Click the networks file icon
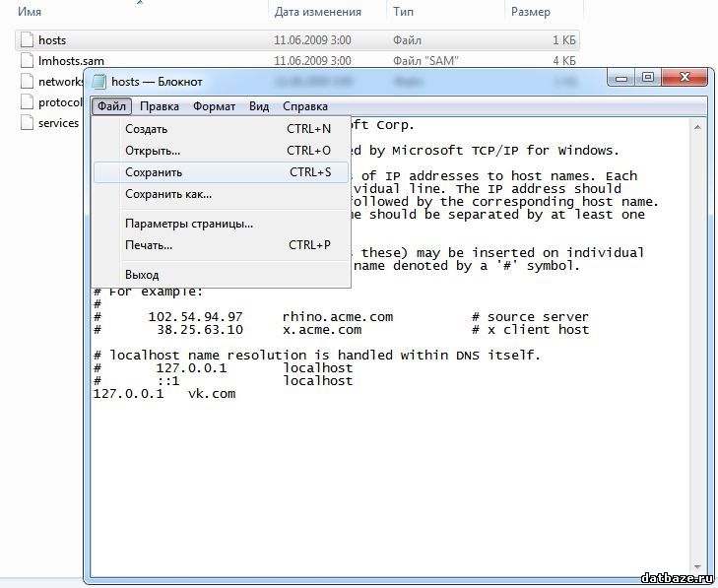Image resolution: width=718 pixels, height=588 pixels. coord(27,82)
